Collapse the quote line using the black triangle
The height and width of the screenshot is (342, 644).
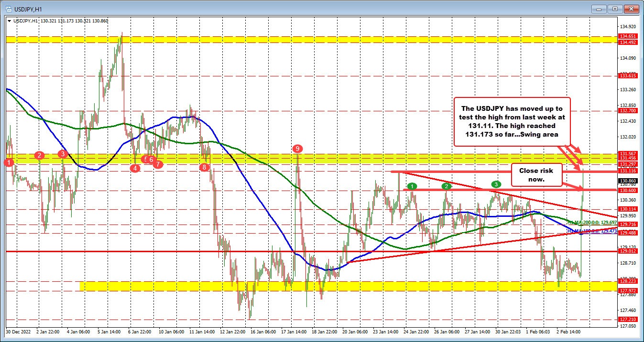(10, 21)
